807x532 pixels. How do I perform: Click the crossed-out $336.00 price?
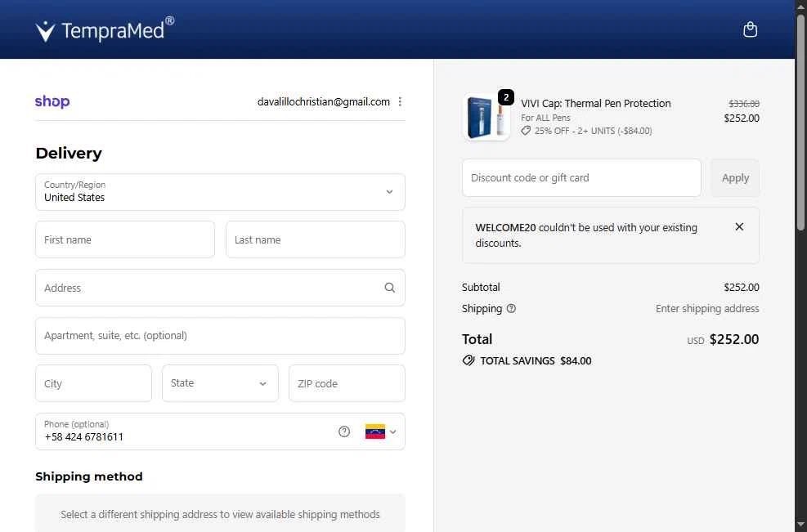tap(744, 104)
